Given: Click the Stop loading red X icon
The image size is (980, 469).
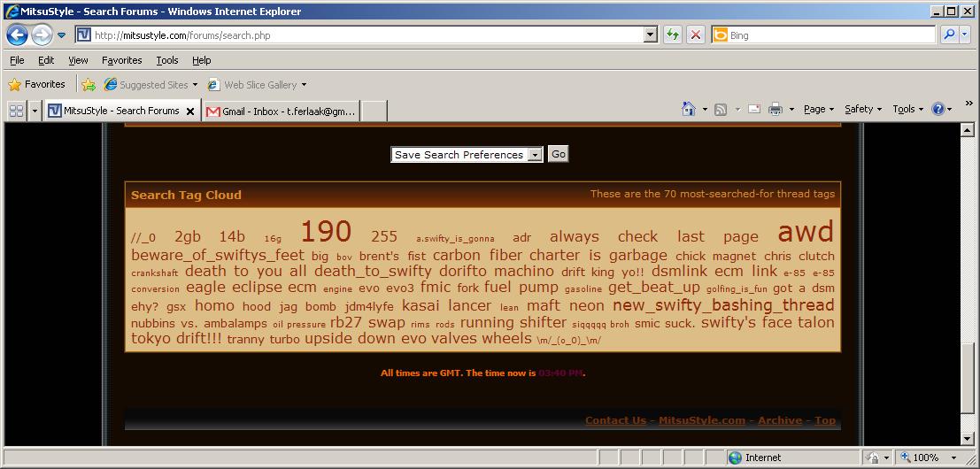Looking at the screenshot, I should [696, 35].
